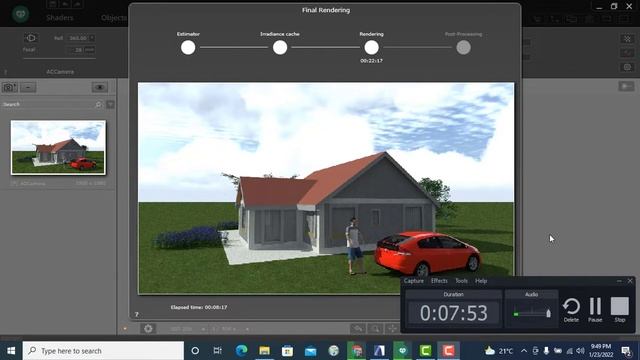
Task: Open the clock showing 9:49 PM
Action: click(601, 351)
